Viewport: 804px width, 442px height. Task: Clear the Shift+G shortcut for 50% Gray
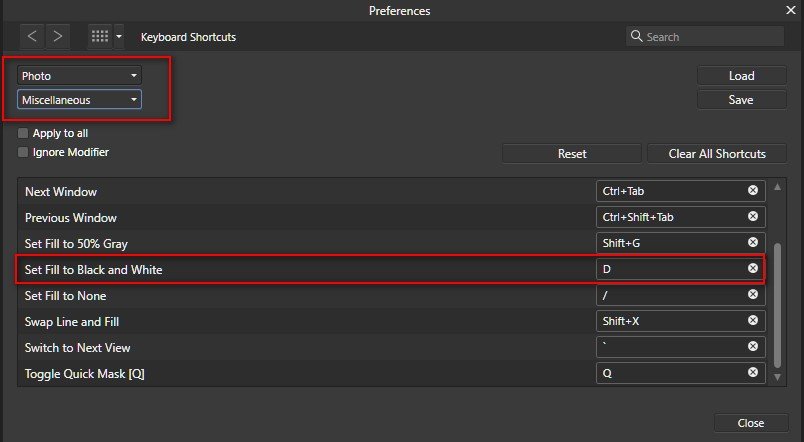pos(752,242)
